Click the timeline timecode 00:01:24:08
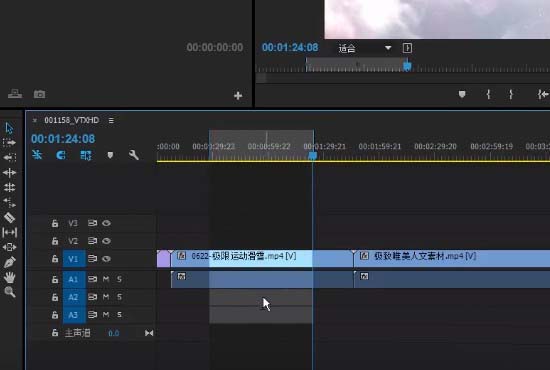The width and height of the screenshot is (550, 370). click(63, 139)
